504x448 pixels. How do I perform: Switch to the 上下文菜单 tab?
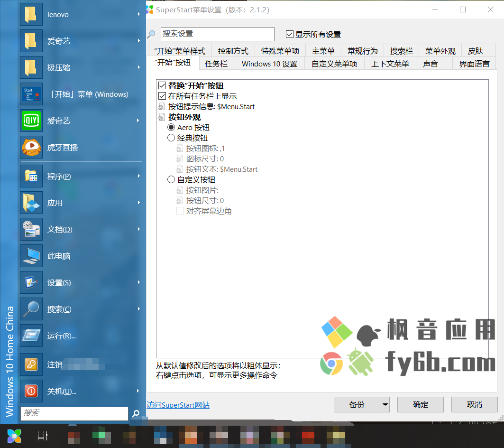(x=390, y=64)
